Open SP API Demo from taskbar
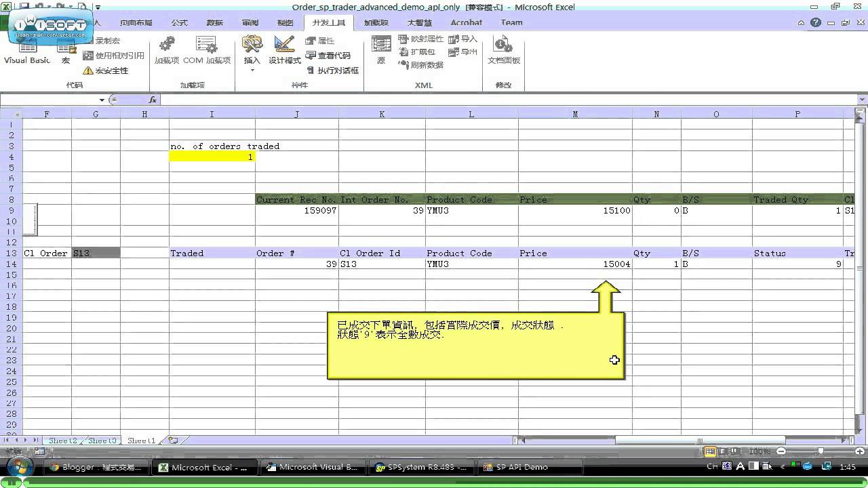The height and width of the screenshot is (488, 868). click(522, 467)
